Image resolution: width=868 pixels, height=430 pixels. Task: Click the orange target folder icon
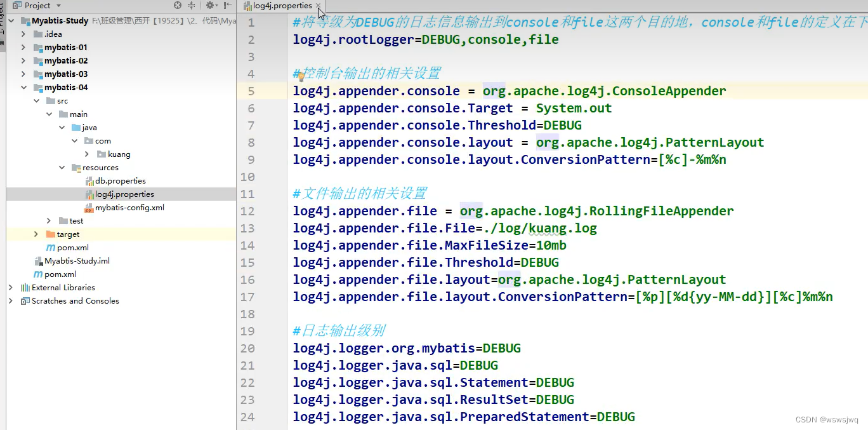pos(51,234)
